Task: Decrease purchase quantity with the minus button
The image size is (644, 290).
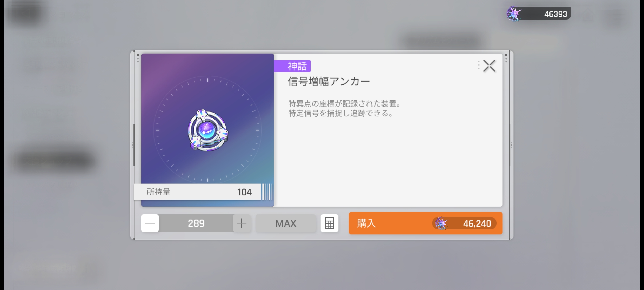Action: pyautogui.click(x=150, y=223)
